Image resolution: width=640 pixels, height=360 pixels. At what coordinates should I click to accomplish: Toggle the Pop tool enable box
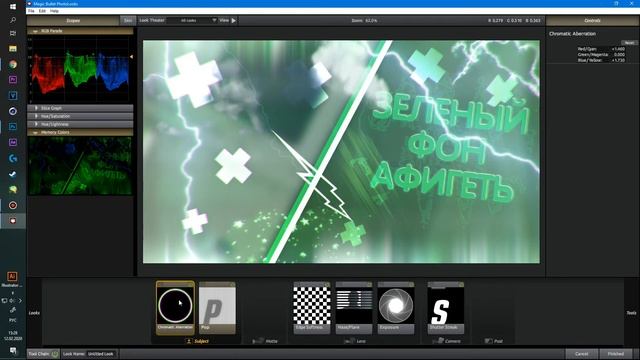click(x=233, y=284)
